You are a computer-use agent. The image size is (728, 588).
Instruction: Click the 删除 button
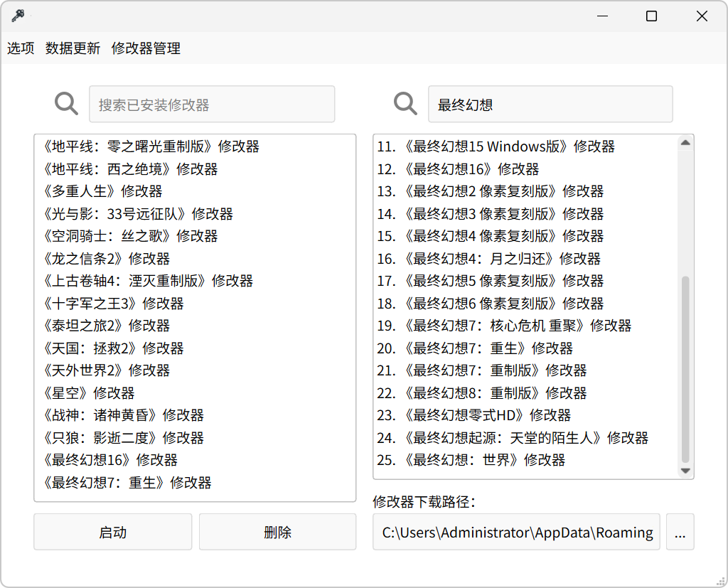point(278,532)
